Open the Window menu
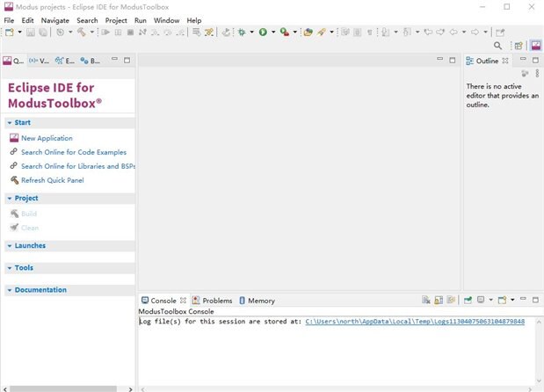 pos(166,20)
